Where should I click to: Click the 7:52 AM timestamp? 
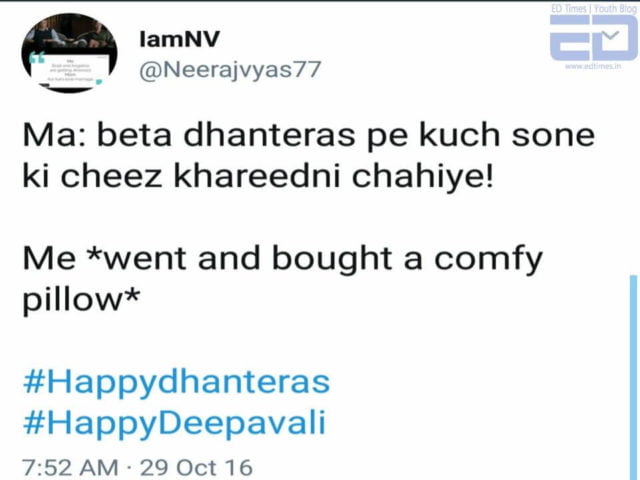click(x=70, y=468)
